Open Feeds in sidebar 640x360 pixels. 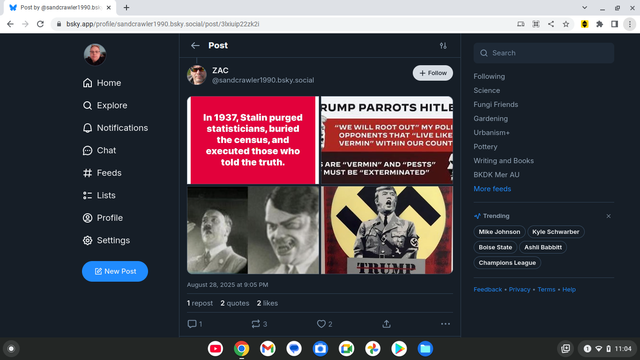[x=102, y=173]
